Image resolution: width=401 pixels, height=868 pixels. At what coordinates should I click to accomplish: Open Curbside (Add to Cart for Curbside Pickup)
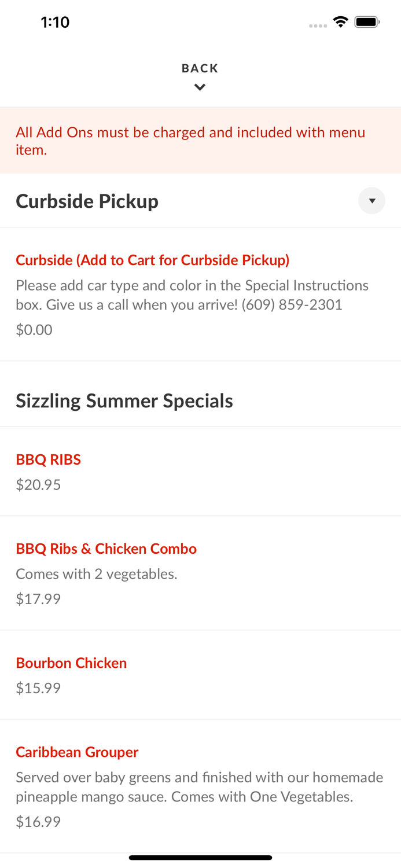tap(152, 260)
